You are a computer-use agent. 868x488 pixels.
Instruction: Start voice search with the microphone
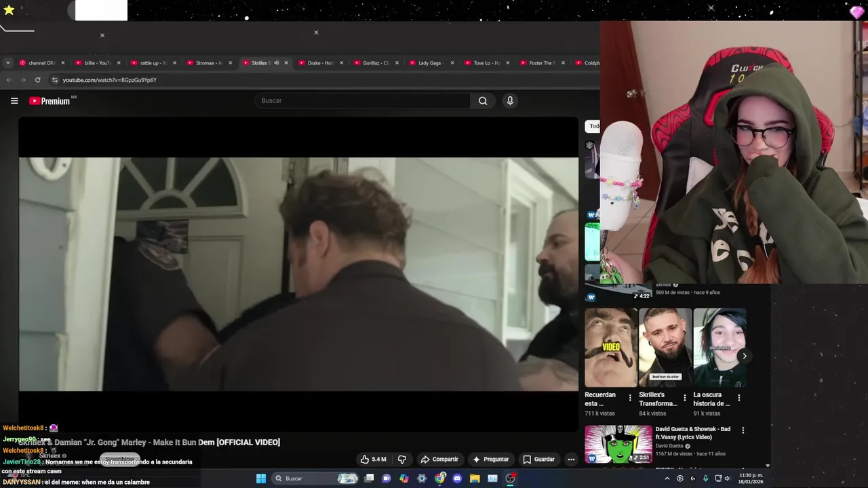click(510, 101)
